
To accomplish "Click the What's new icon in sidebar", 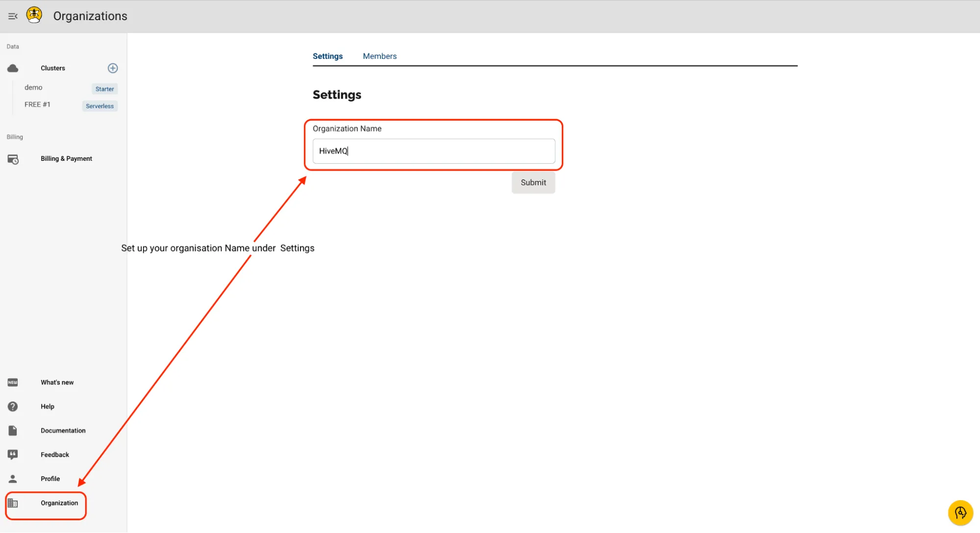I will (12, 382).
